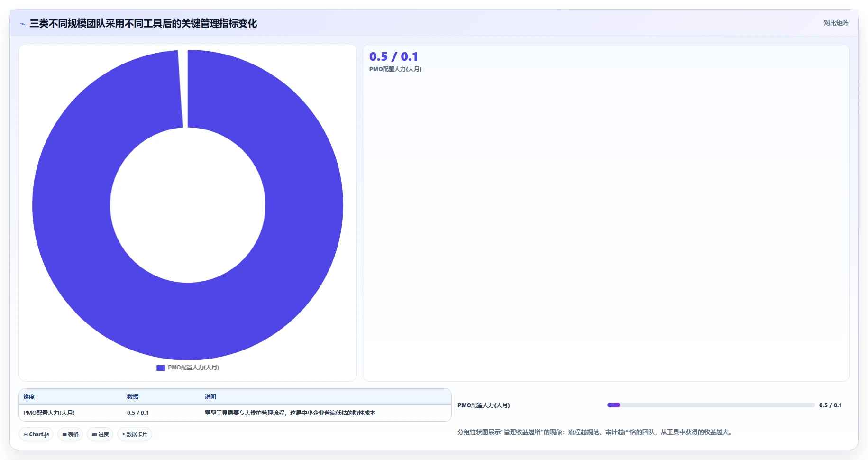Screen dimensions: 868x460
Task: Click the 数据 column header
Action: tap(133, 397)
